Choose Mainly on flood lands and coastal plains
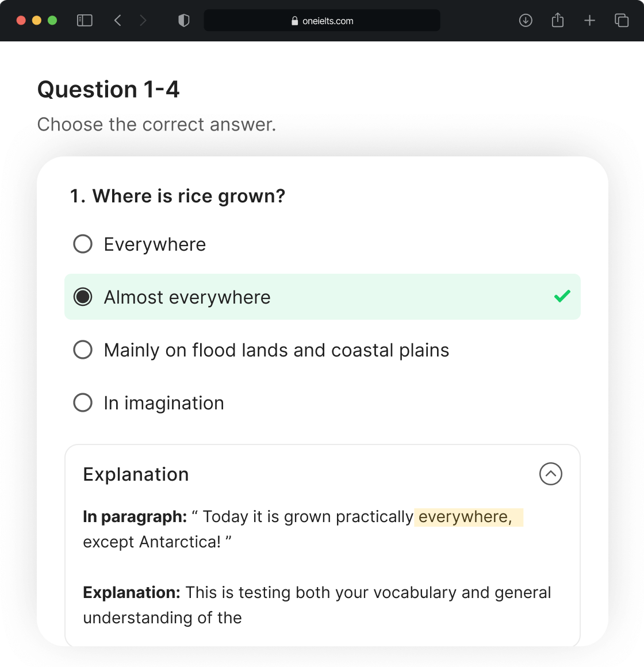The width and height of the screenshot is (644, 667). (83, 350)
